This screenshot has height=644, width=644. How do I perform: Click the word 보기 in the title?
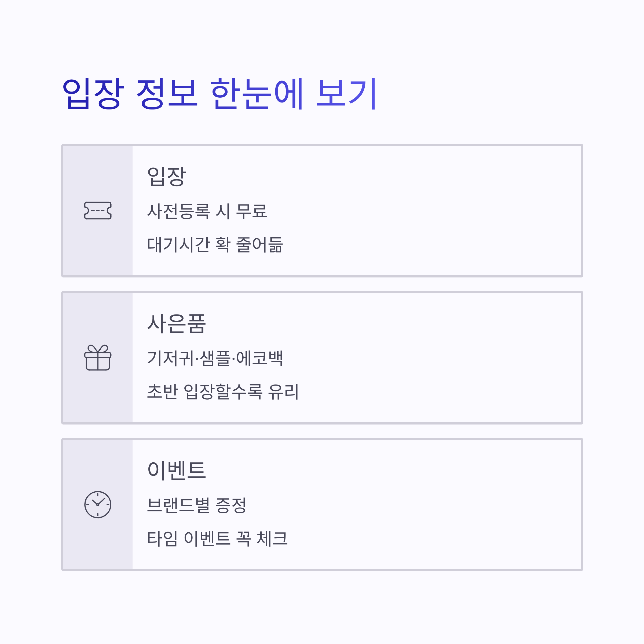click(347, 94)
